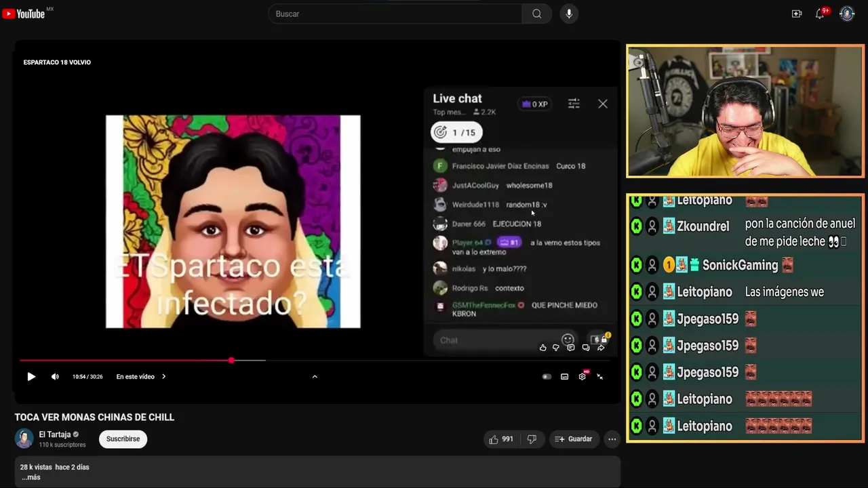Subscribe with the Suscribirse button
Image resolution: width=868 pixels, height=488 pixels.
point(123,439)
